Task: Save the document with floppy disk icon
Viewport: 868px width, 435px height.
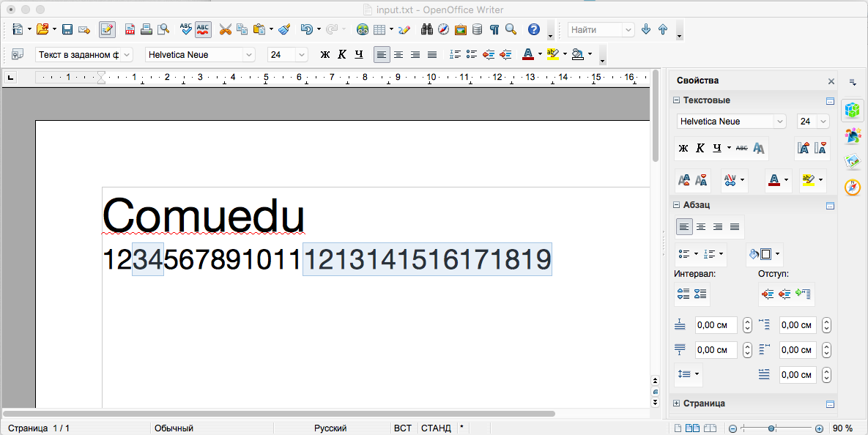Action: 67,29
